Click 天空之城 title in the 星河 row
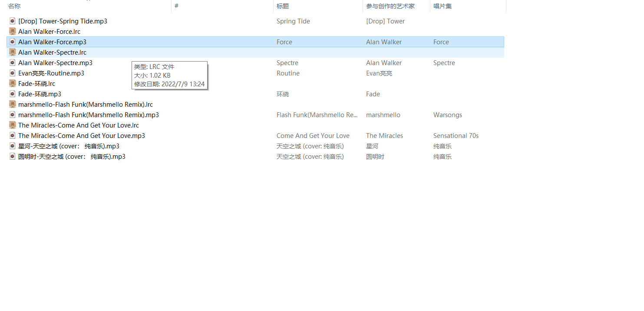The width and height of the screenshot is (644, 311). click(x=310, y=146)
